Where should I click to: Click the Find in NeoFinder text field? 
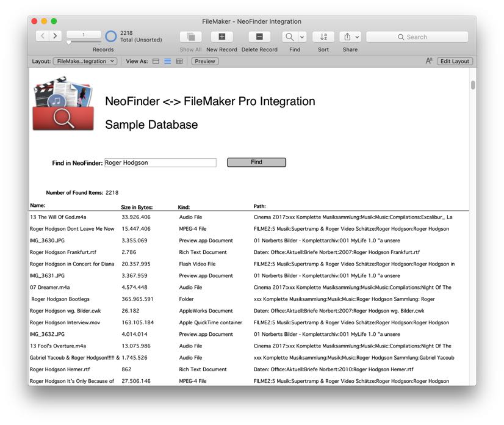160,162
